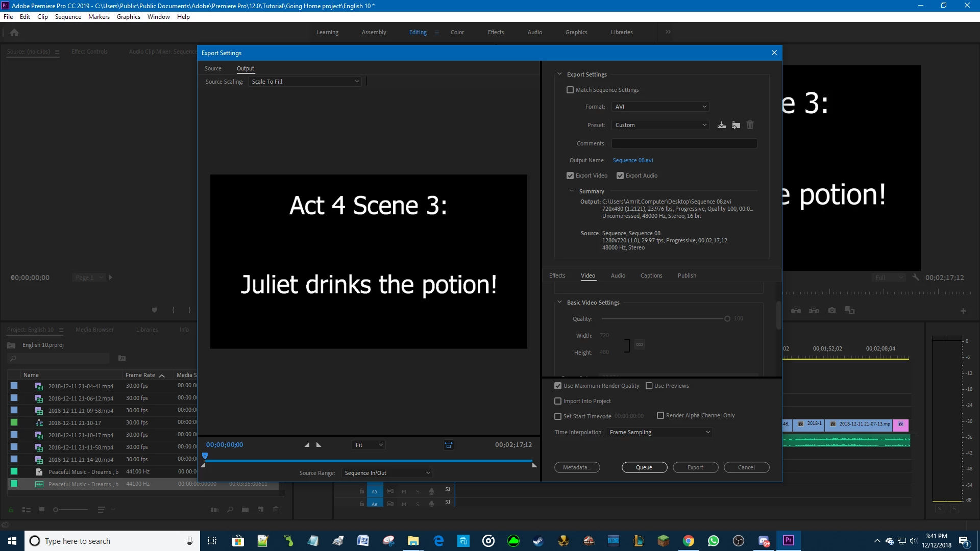
Task: Click the Set Out Point marker icon
Action: point(319,445)
